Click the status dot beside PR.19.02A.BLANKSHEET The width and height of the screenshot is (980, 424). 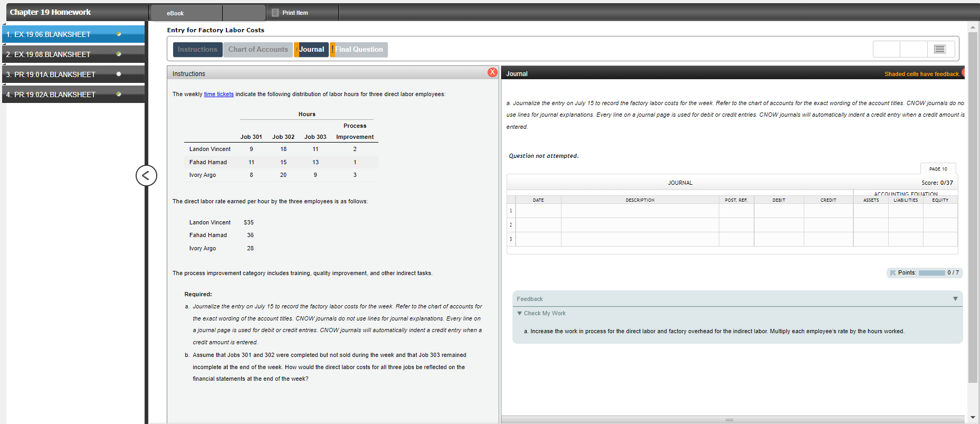click(119, 95)
